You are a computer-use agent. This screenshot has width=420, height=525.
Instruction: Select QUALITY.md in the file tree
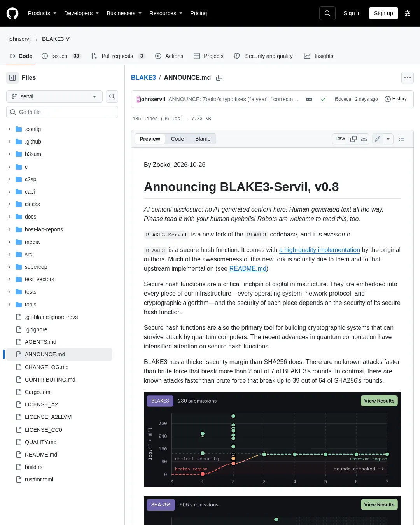(x=41, y=442)
